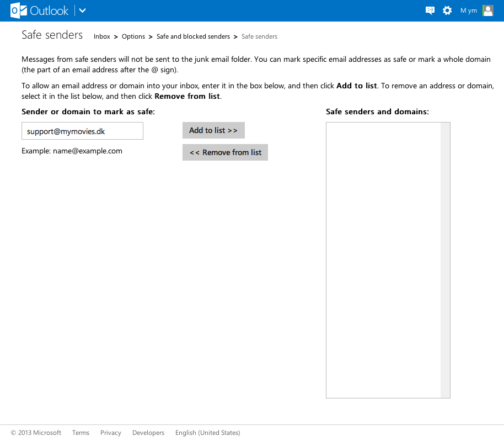
Task: Visit the Developers footer link
Action: pyautogui.click(x=148, y=433)
